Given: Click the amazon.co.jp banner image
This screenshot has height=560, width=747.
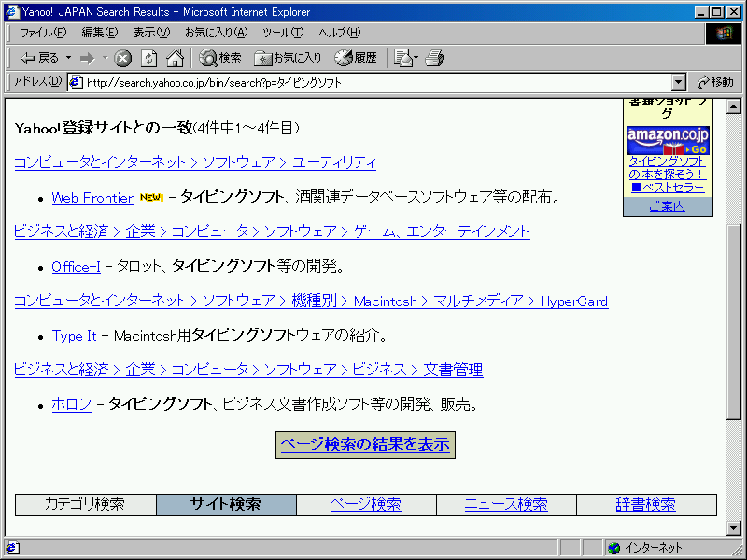Looking at the screenshot, I should point(668,141).
